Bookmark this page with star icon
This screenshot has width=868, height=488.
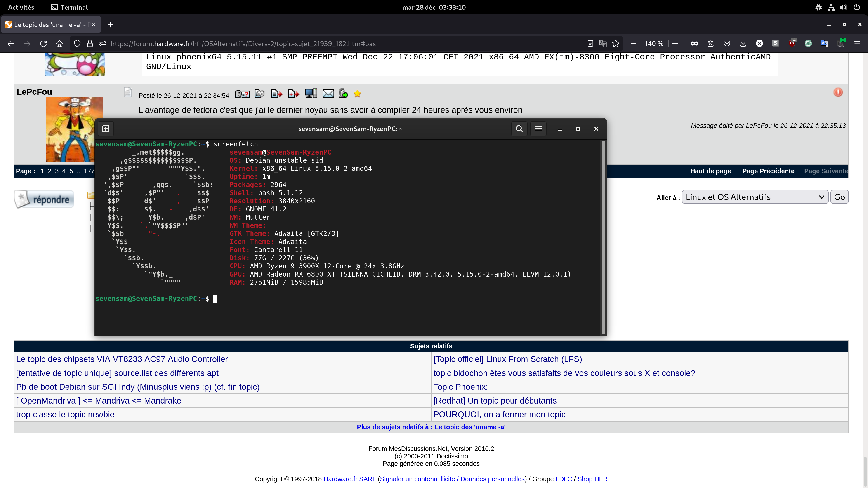tap(616, 43)
